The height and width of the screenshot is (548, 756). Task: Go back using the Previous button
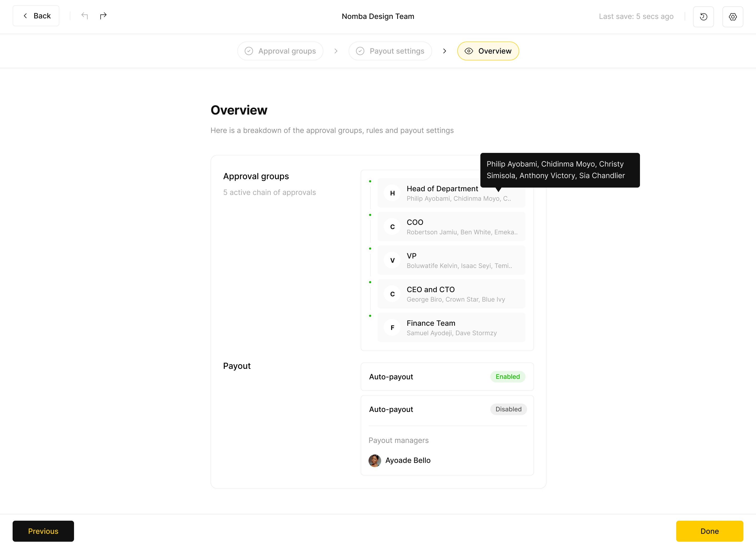(x=43, y=531)
